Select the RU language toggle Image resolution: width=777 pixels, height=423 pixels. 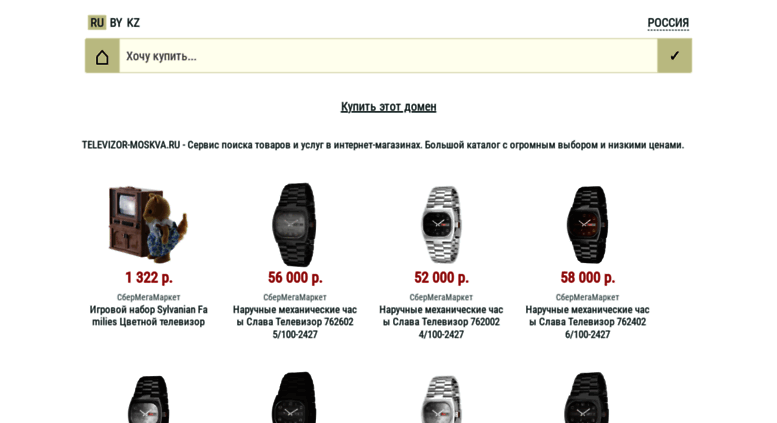click(97, 23)
